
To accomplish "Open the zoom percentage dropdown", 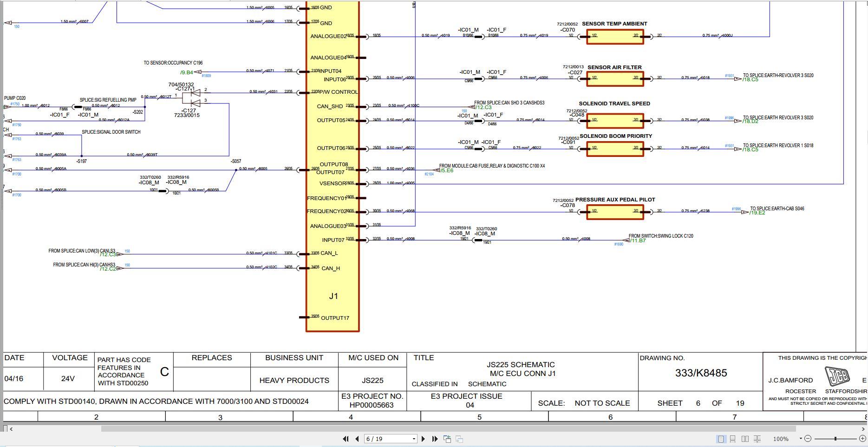I will 800,439.
